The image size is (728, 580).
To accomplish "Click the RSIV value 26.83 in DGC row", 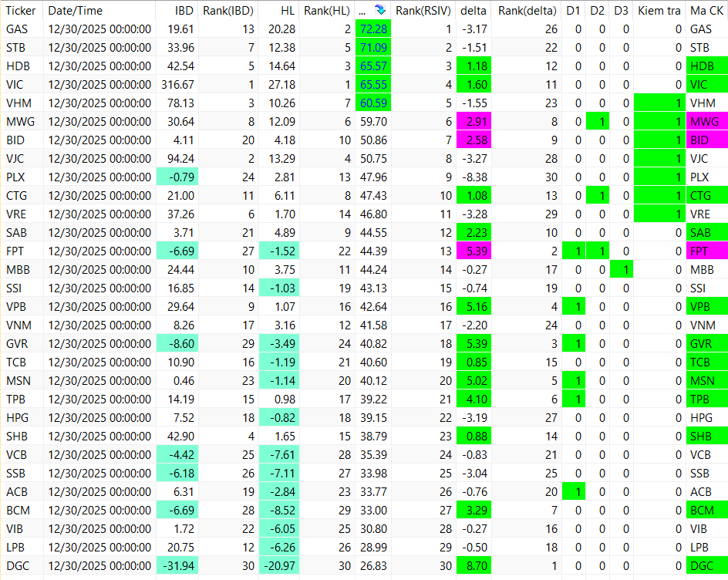I will point(373,566).
